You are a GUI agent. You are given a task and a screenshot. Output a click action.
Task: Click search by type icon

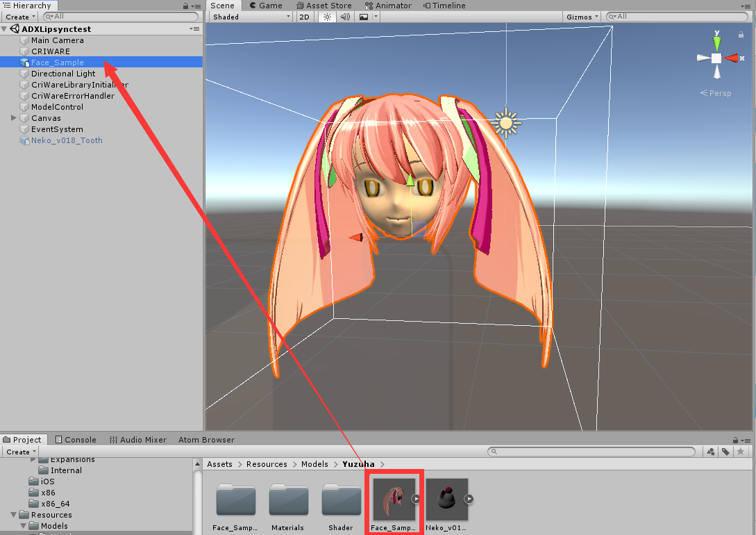(x=711, y=452)
